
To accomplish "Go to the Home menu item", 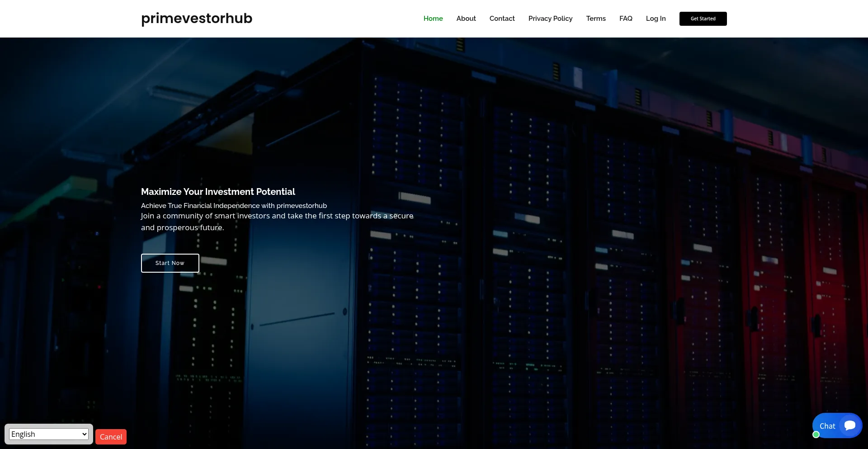I will tap(433, 19).
